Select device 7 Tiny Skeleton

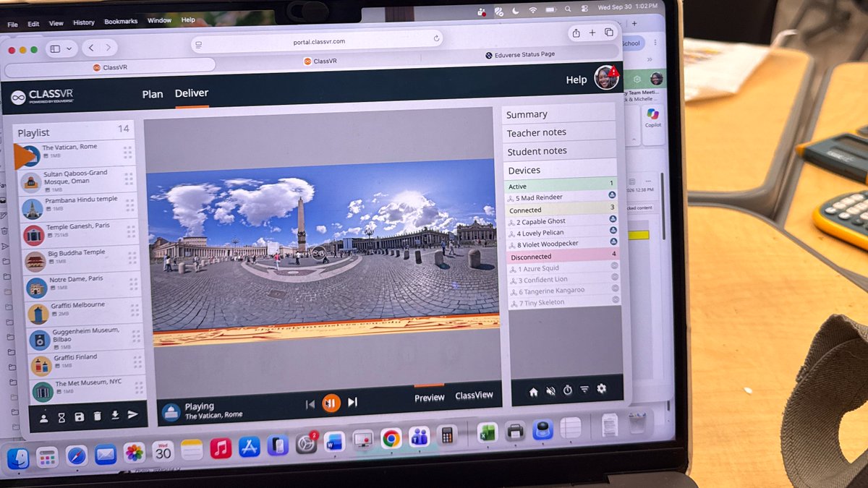pyautogui.click(x=566, y=302)
